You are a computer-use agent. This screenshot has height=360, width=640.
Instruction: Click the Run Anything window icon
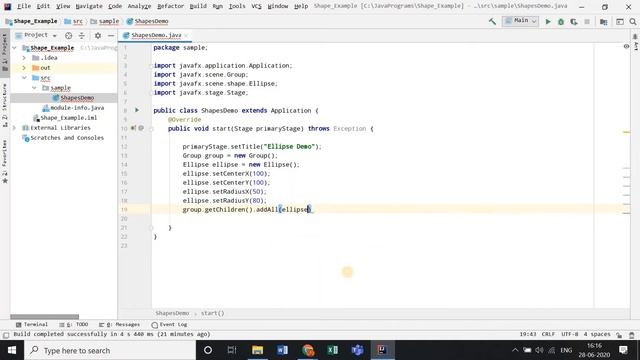[620, 22]
